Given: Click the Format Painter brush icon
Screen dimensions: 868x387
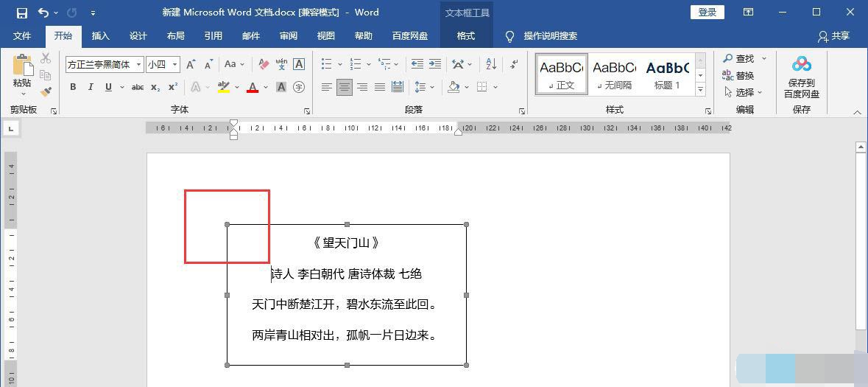Looking at the screenshot, I should click(46, 92).
